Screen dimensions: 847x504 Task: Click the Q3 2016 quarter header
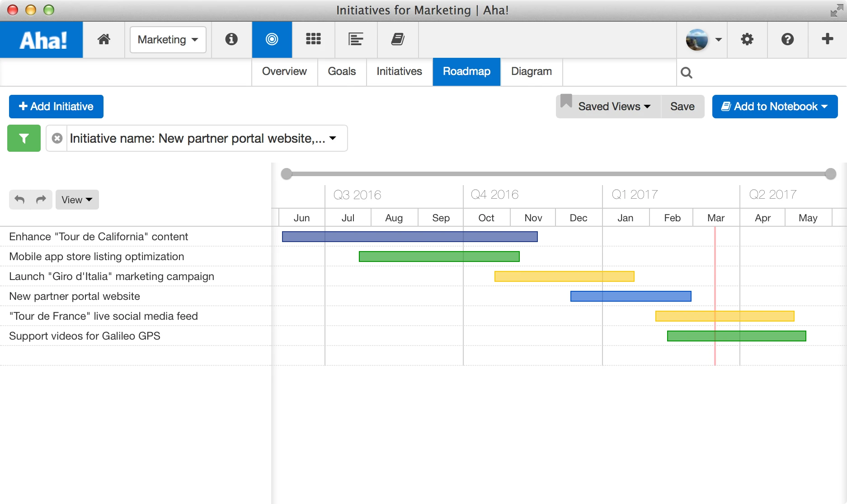[x=357, y=195]
